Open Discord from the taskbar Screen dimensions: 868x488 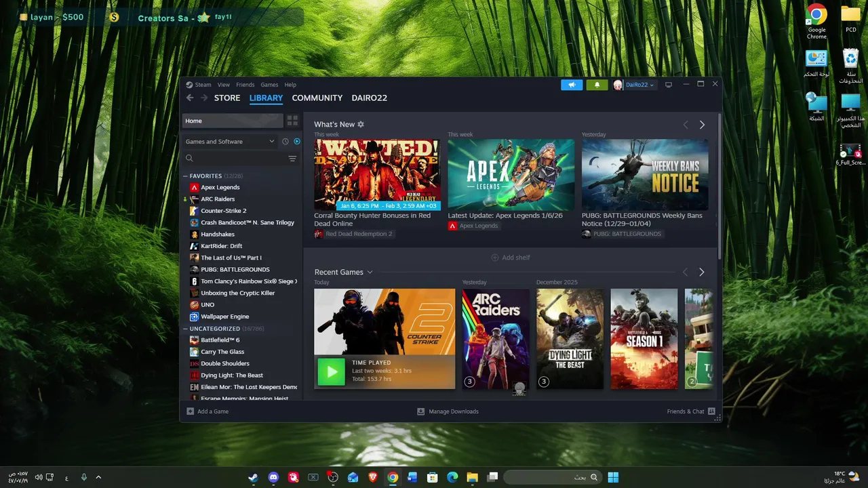[x=273, y=477]
